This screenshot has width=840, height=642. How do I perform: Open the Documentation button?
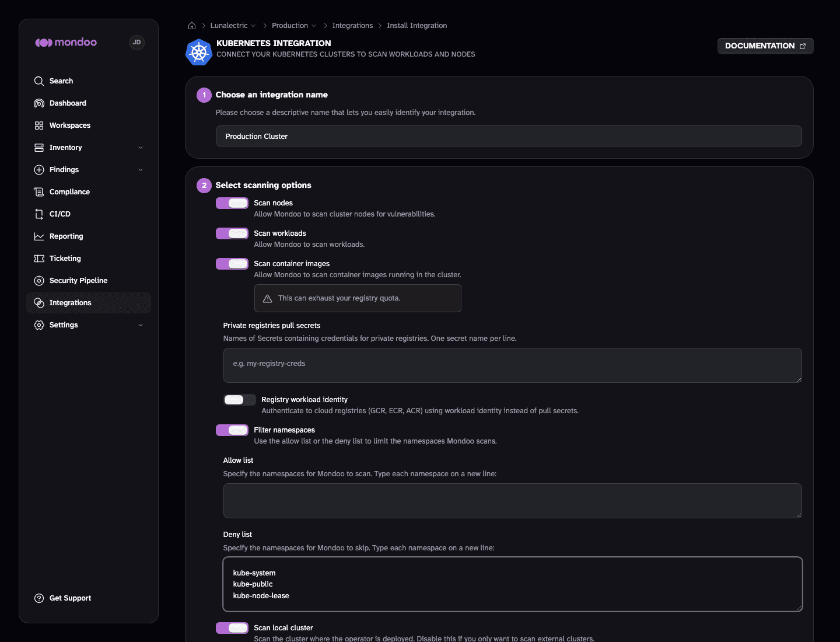pyautogui.click(x=765, y=46)
